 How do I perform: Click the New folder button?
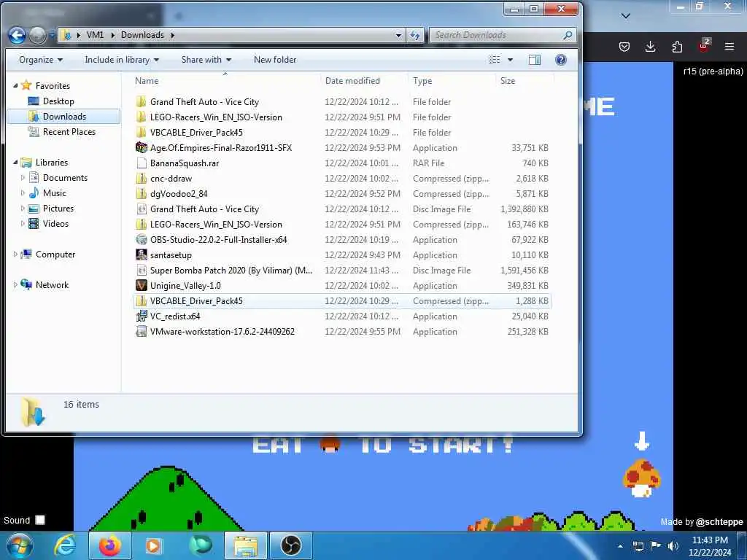[275, 60]
